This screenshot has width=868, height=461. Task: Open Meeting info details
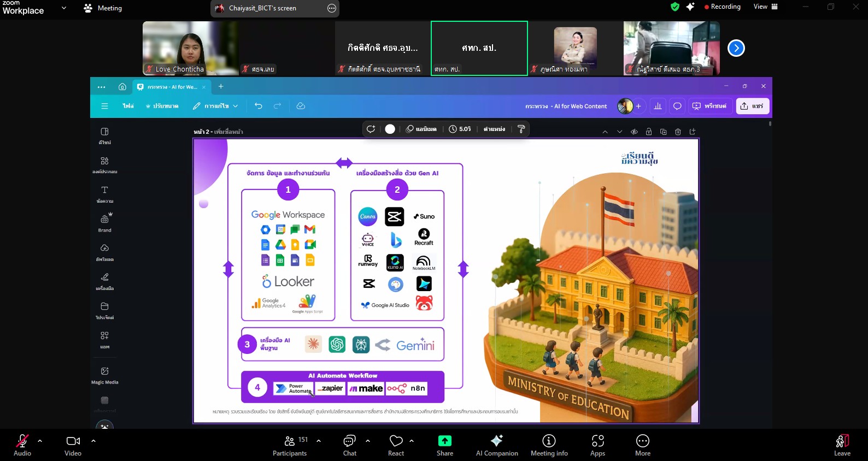(x=549, y=445)
